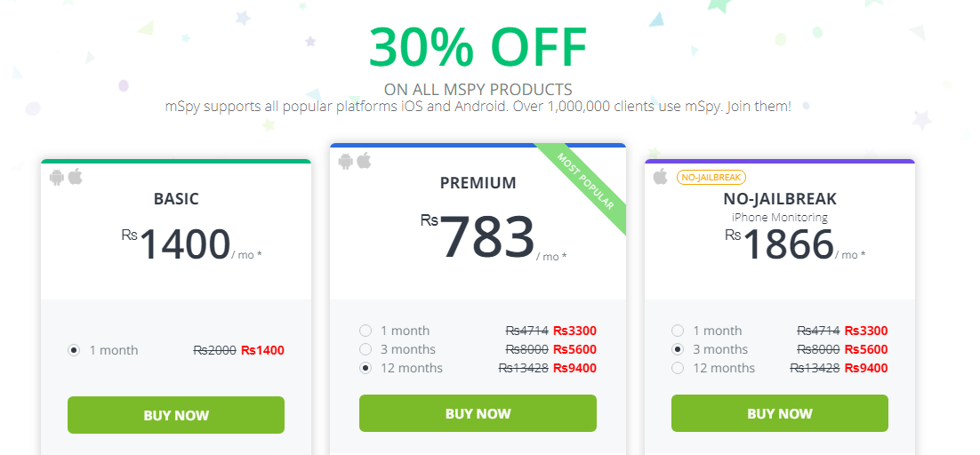Select the 1 month option for Basic
This screenshot has height=455, width=980.
tap(74, 350)
